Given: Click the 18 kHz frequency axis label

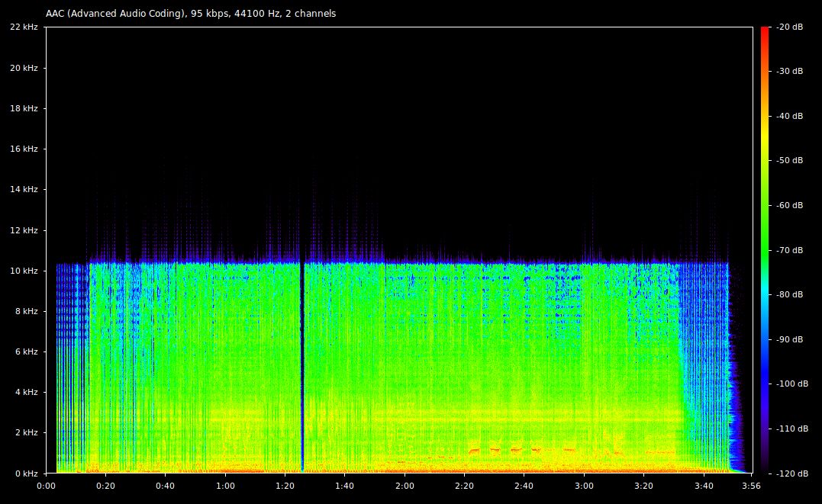Looking at the screenshot, I should [x=24, y=108].
